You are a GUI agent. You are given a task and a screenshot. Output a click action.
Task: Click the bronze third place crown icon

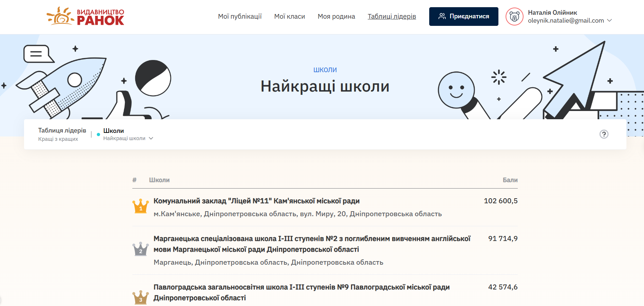coord(141,297)
